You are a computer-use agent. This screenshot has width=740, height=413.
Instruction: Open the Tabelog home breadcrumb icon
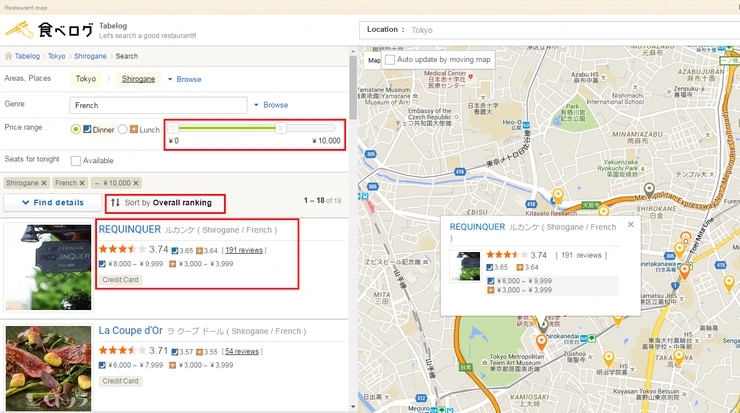[8, 56]
